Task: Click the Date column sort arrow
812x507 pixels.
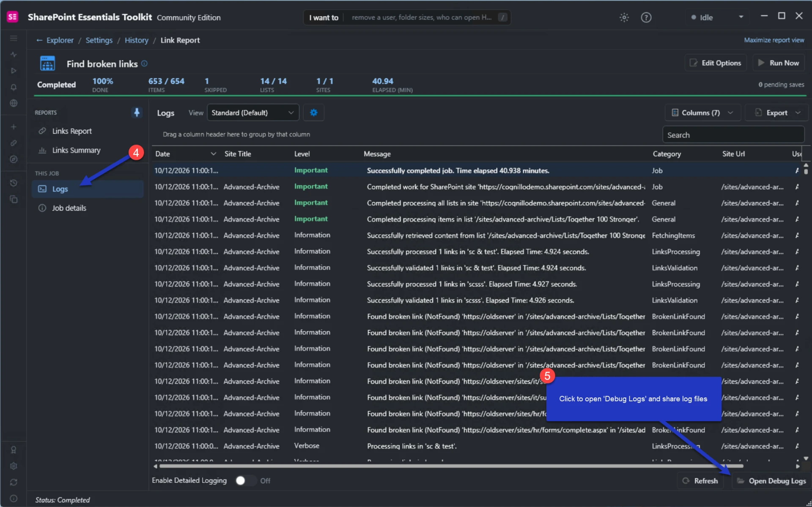Action: click(213, 154)
